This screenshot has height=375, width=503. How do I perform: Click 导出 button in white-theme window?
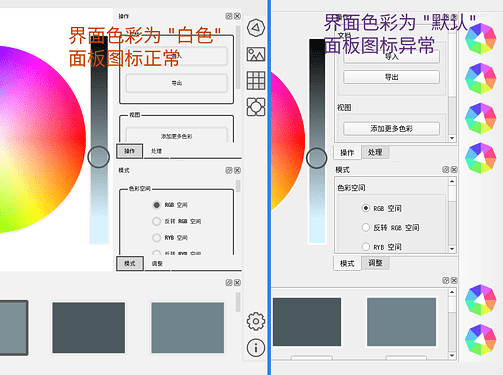[177, 83]
